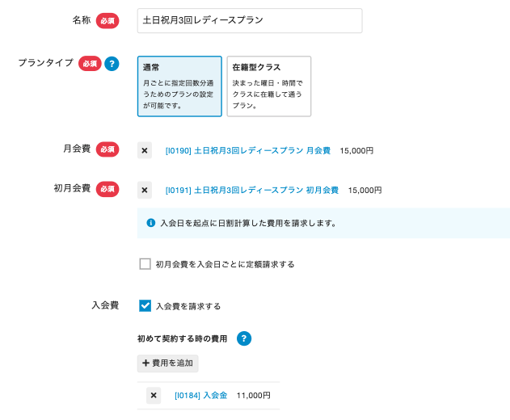Screen dimensions: 510x420
Task: Select the 通常 plan type option
Action: pyautogui.click(x=179, y=86)
